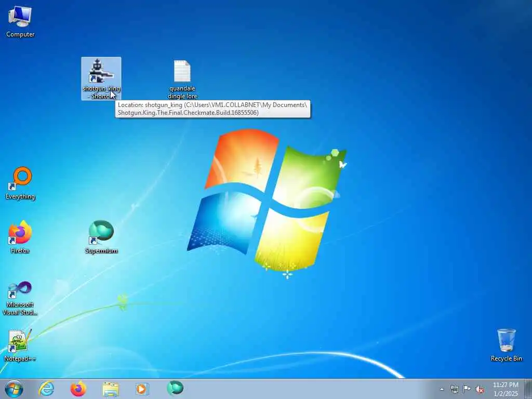Open Windows Explorer from the taskbar

click(110, 389)
